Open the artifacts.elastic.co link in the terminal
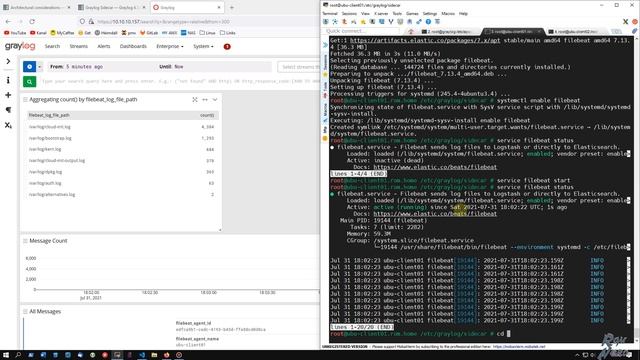The width and height of the screenshot is (640, 360). pyautogui.click(x=425, y=40)
